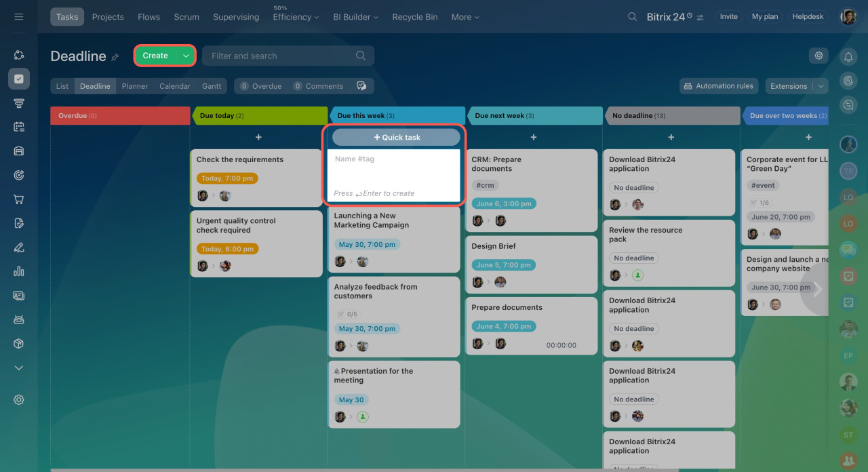This screenshot has height=472, width=868.
Task: Click the magnifier in Filter and search box
Action: coord(361,56)
